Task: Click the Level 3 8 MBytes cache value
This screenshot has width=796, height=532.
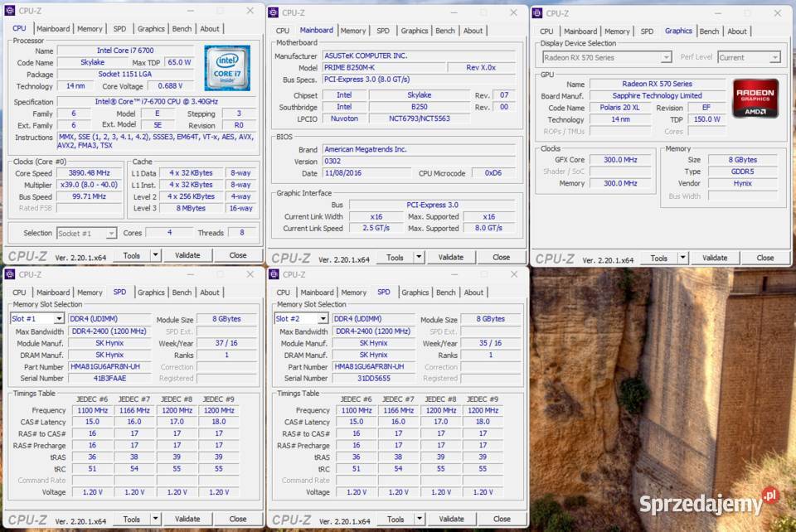Action: 192,208
